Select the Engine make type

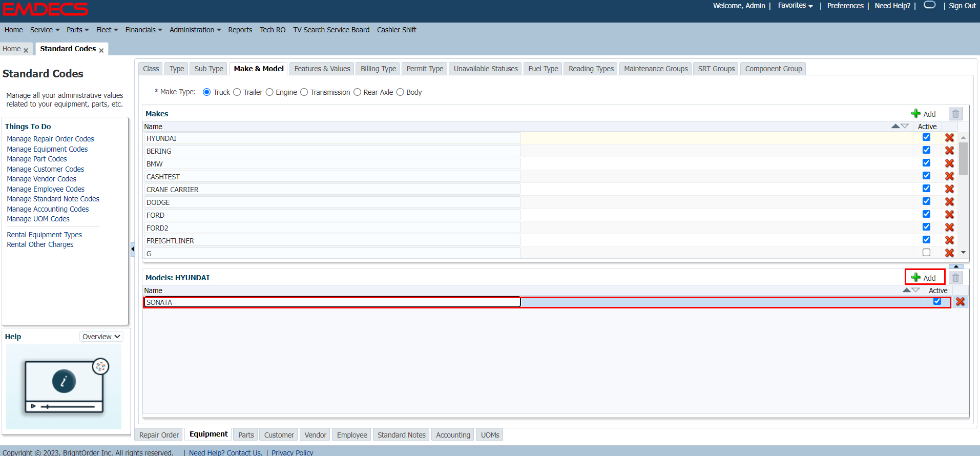(x=269, y=92)
